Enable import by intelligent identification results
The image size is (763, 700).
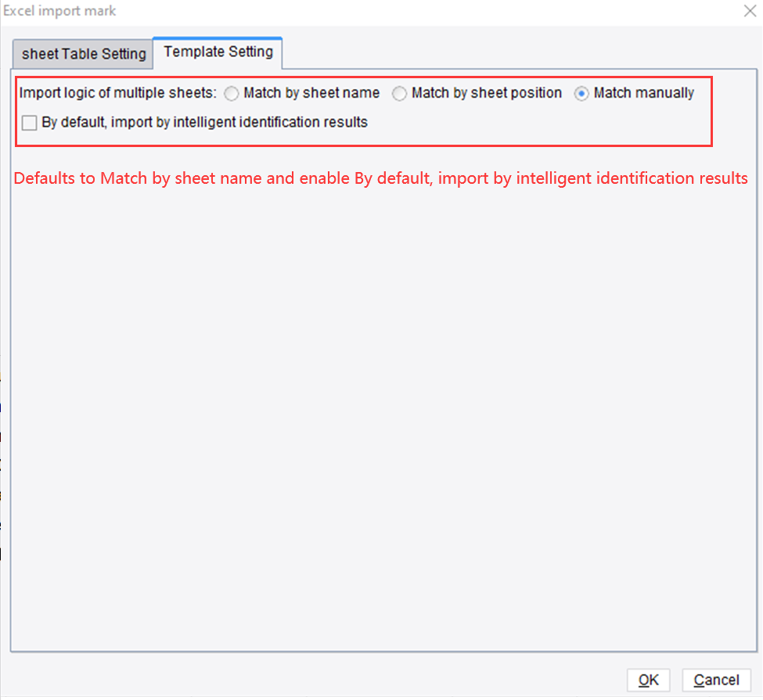pyautogui.click(x=29, y=122)
